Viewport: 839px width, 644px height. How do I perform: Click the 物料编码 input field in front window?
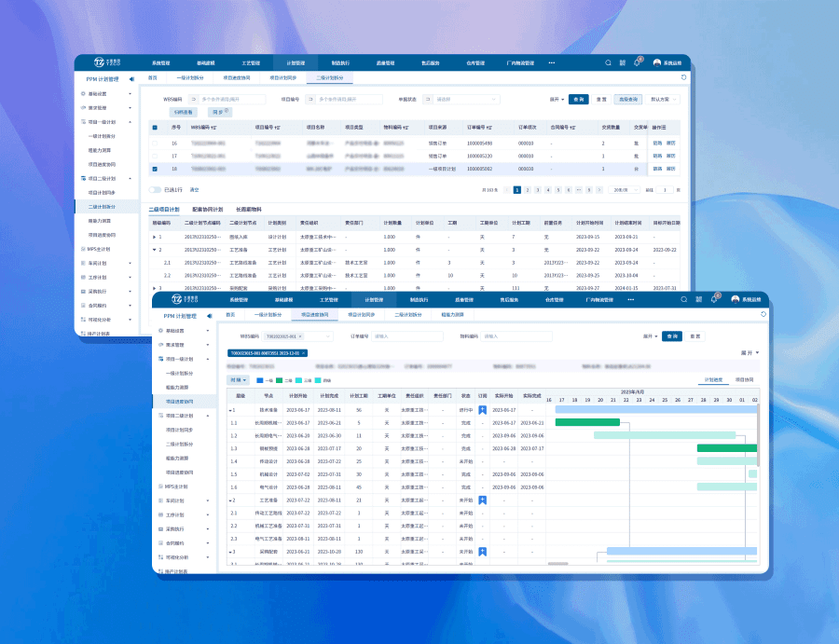coord(516,336)
